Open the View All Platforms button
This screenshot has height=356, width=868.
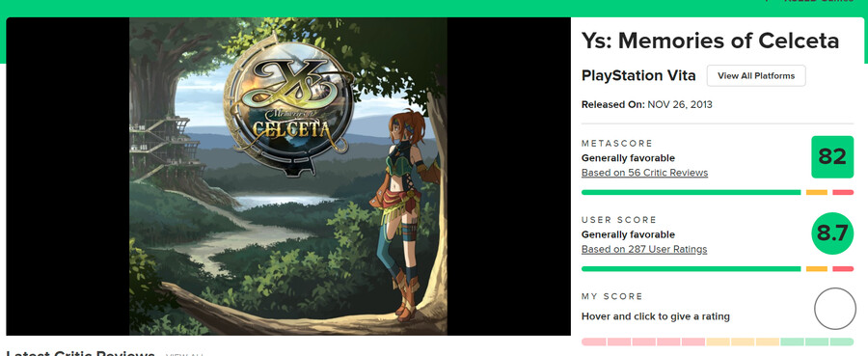(x=755, y=76)
